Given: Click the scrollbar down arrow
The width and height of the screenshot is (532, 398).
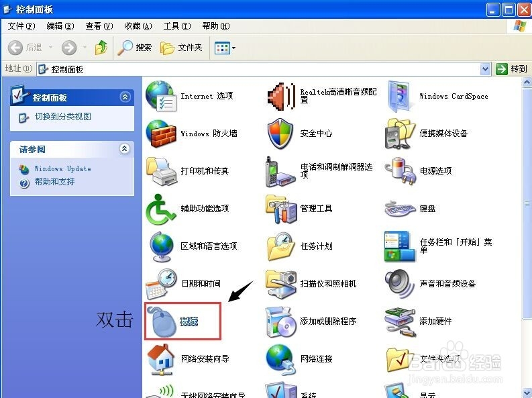Looking at the screenshot, I should pyautogui.click(x=527, y=393).
